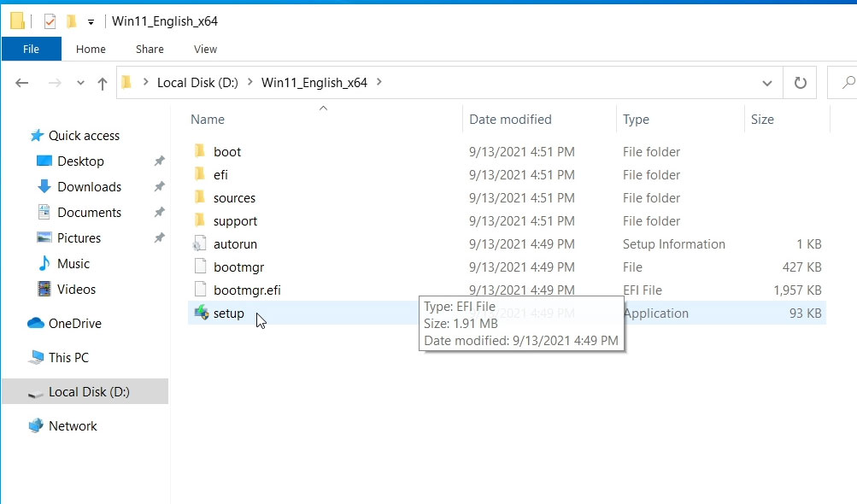The width and height of the screenshot is (857, 504).
Task: Expand the recent locations dropdown arrow
Action: (80, 83)
